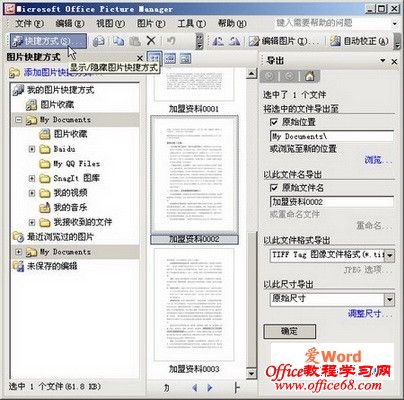Open the TIFF file format dropdown
Image resolution: width=404 pixels, height=400 pixels.
(390, 255)
